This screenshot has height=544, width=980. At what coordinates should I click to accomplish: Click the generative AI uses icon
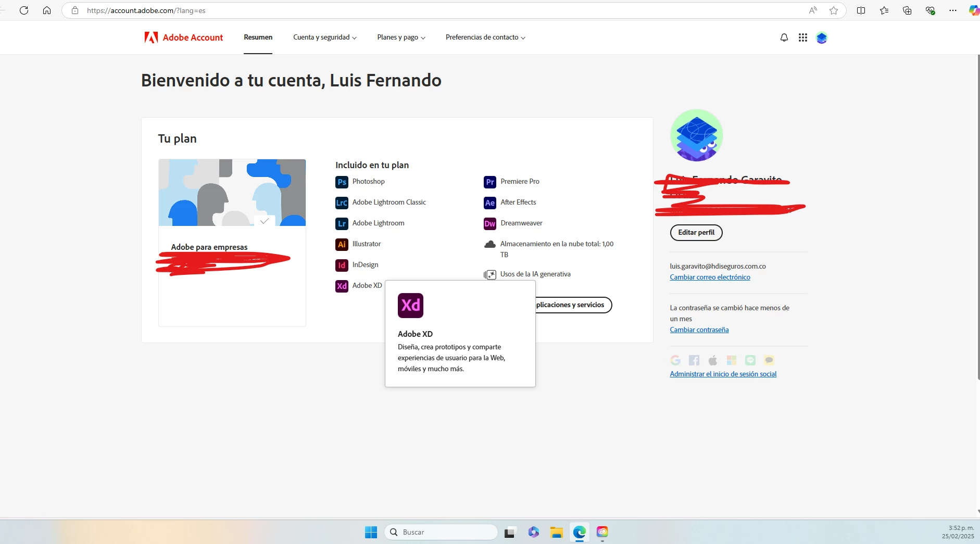490,274
